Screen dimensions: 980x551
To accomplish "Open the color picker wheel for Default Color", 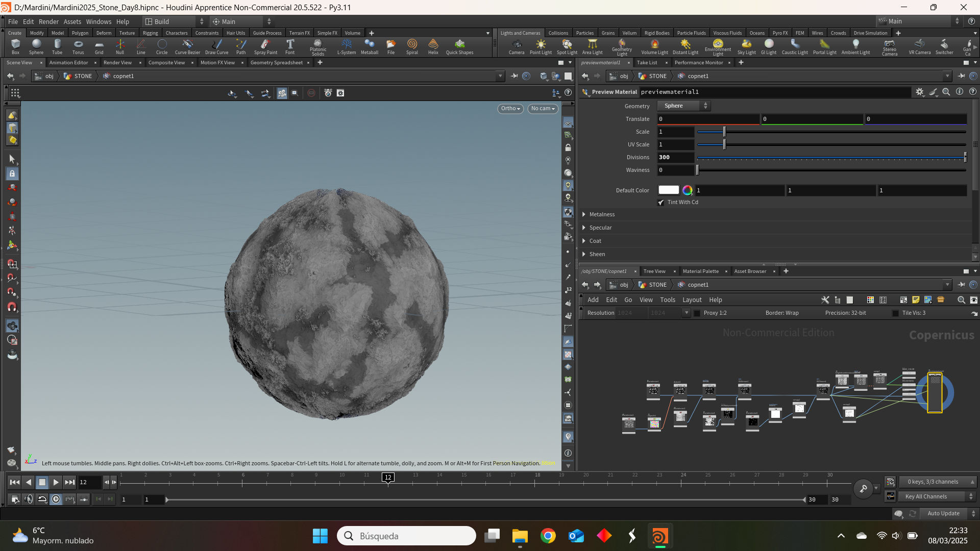I will 688,190.
